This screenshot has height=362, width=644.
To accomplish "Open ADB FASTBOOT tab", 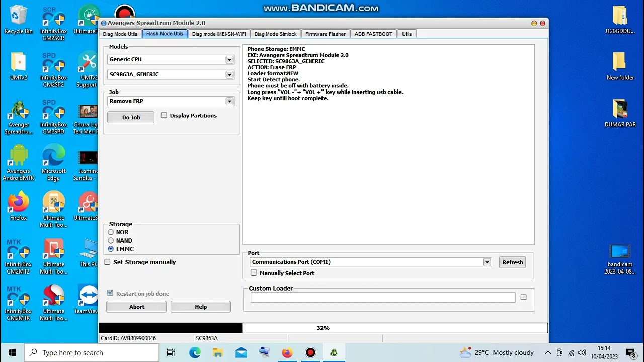I will pyautogui.click(x=373, y=34).
